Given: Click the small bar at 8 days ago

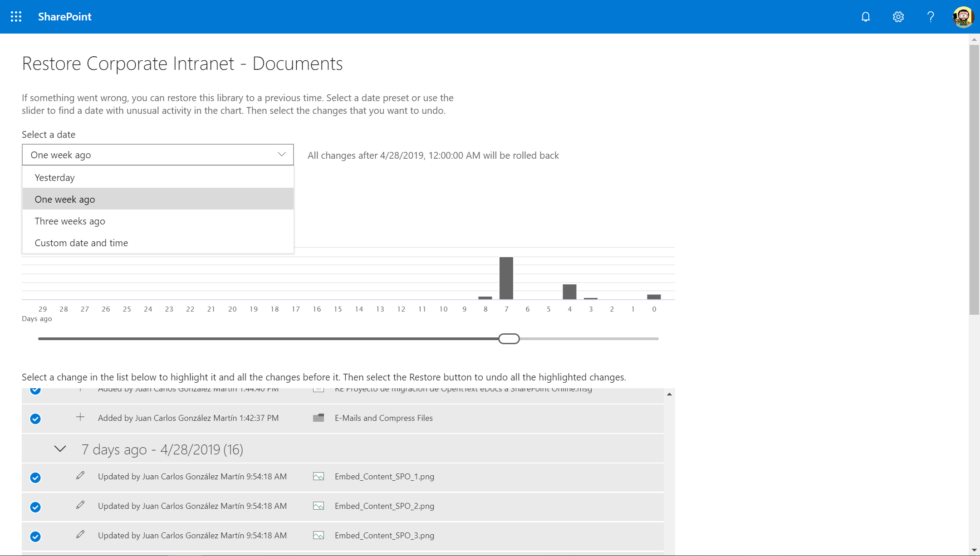Looking at the screenshot, I should (x=485, y=298).
